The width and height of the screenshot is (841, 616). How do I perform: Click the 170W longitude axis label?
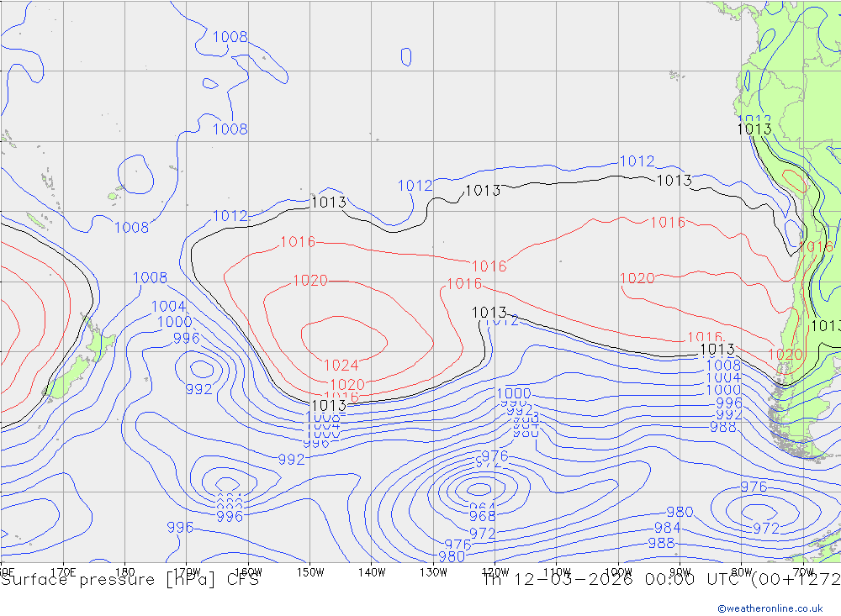[187, 572]
